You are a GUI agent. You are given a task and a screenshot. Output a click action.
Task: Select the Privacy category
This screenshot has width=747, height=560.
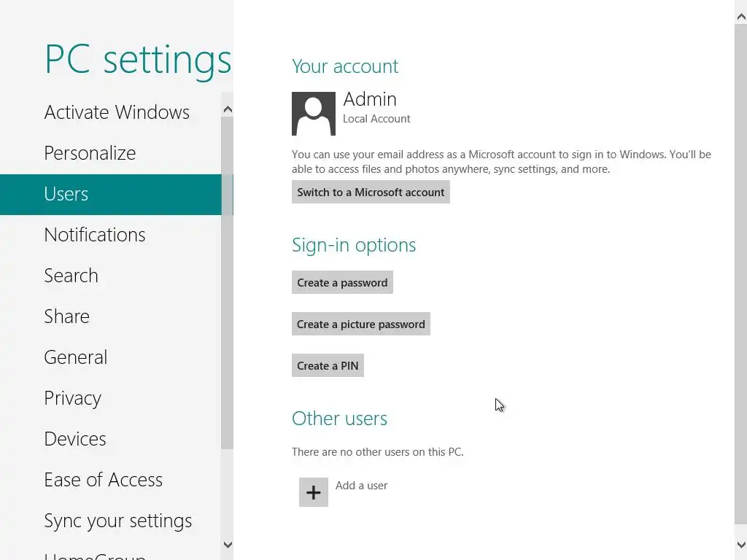pyautogui.click(x=72, y=399)
